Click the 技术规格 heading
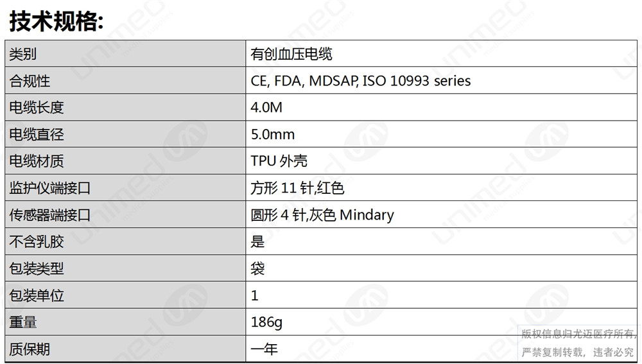The height and width of the screenshot is (364, 642). pyautogui.click(x=56, y=21)
